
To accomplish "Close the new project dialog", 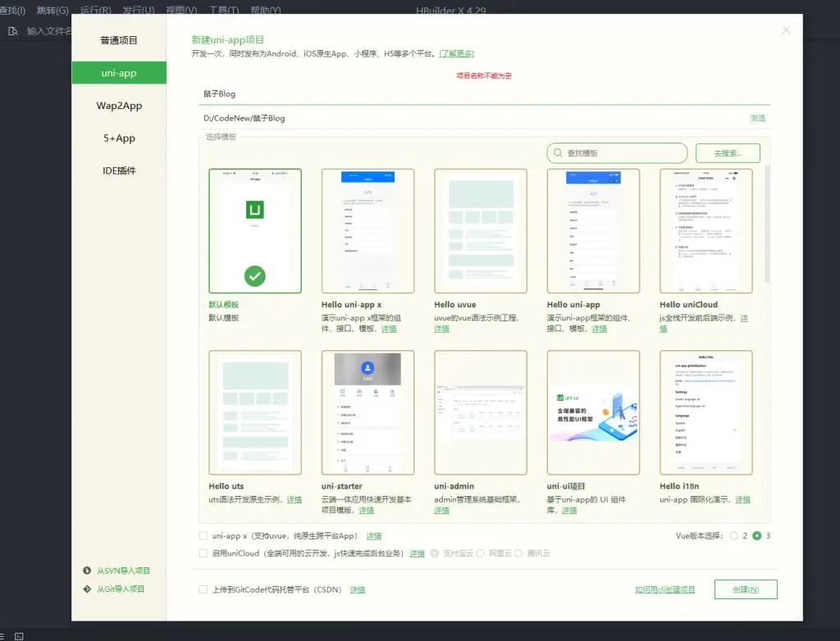I will pyautogui.click(x=786, y=30).
